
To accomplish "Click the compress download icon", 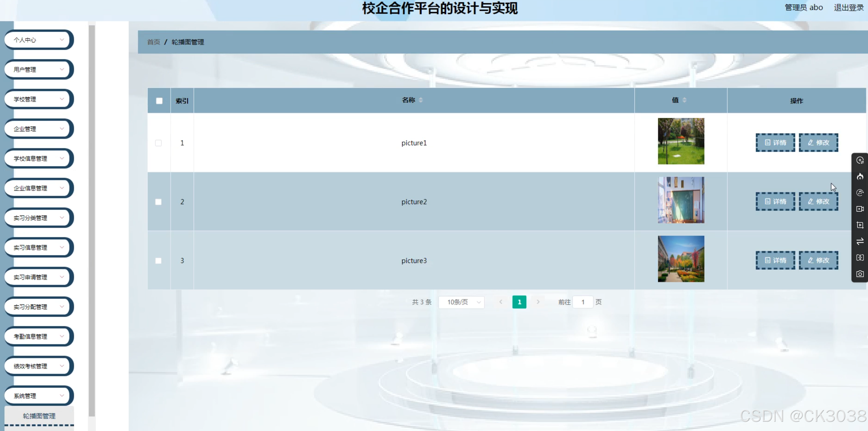I will click(x=860, y=257).
